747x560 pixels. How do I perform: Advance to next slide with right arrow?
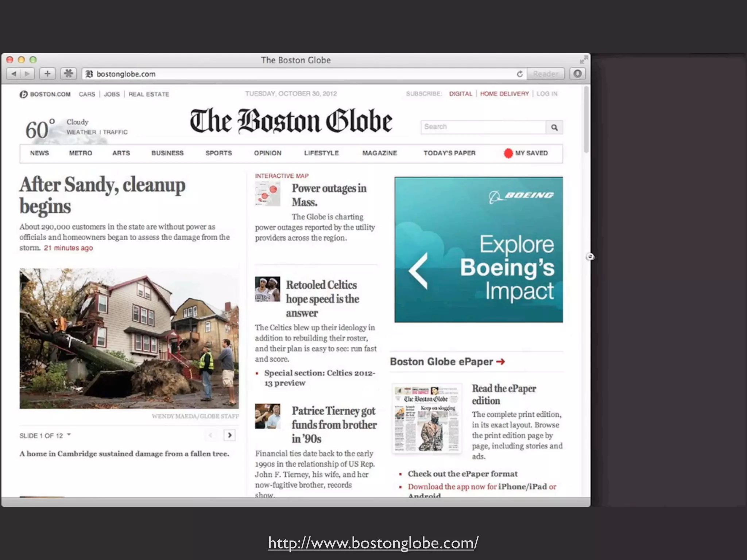229,435
